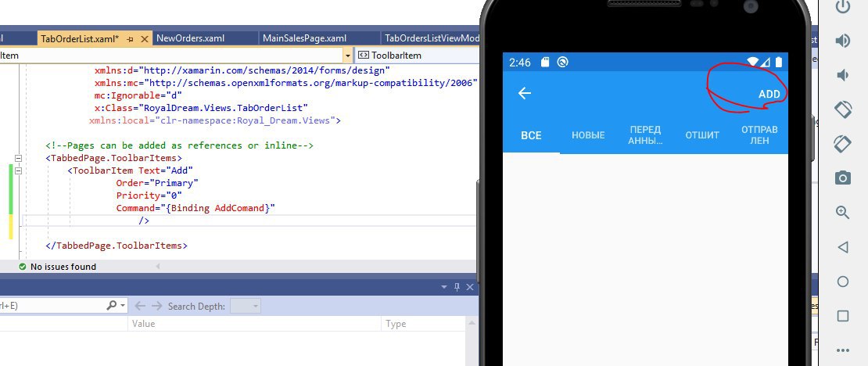Viewport: 868px width, 366px height.
Task: Switch to TabOrdersListViewModel editor tab
Action: (432, 38)
